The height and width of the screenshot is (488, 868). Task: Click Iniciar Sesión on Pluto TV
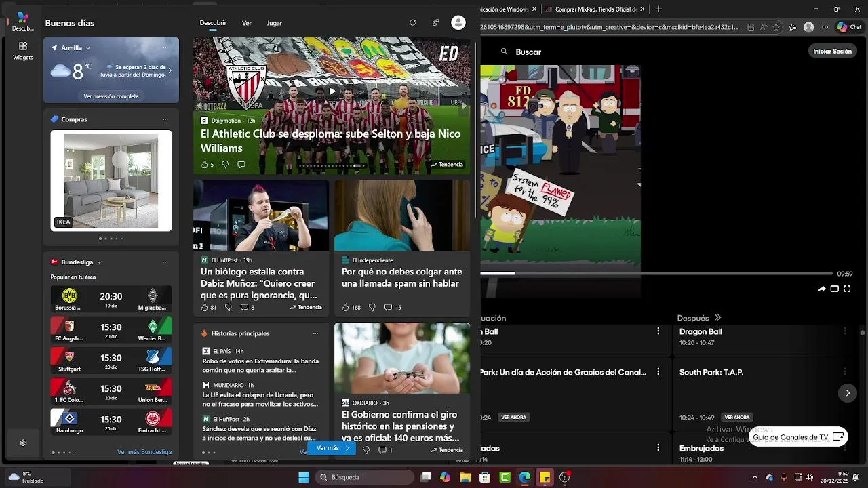[832, 52]
